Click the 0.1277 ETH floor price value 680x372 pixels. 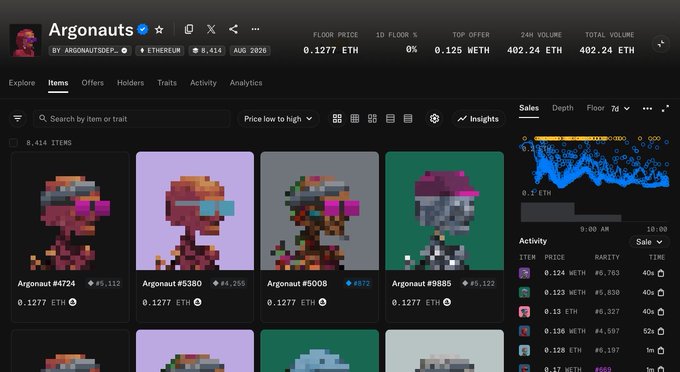(331, 50)
